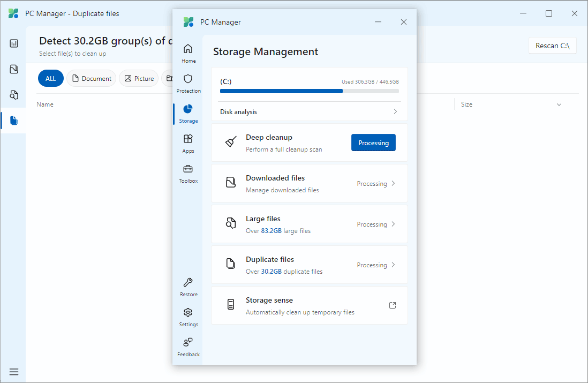Click the C: drive usage bar
The width and height of the screenshot is (588, 383).
point(310,91)
